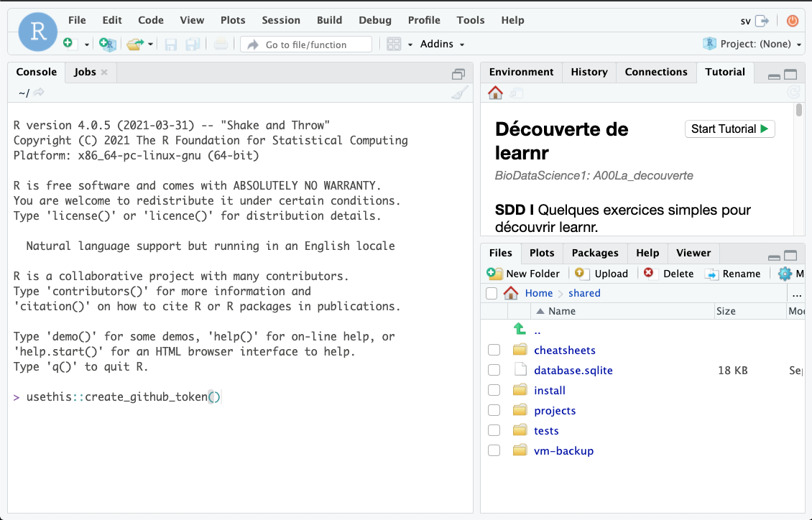Click the Tutorial pane home icon
This screenshot has width=812, height=520.
pos(496,93)
